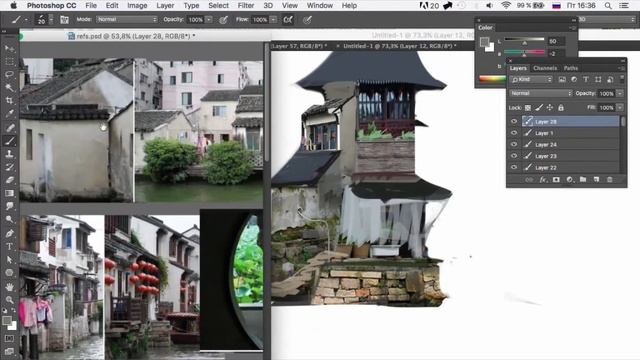This screenshot has width=640, height=360.
Task: Open the Image menu
Action: (137, 6)
